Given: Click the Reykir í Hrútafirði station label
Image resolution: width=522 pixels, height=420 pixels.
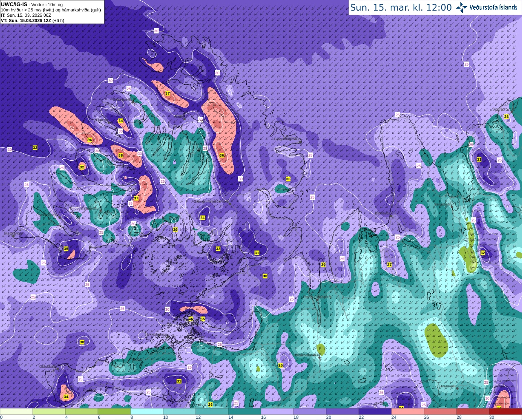Looking at the screenshot, I should pyautogui.click(x=318, y=297).
